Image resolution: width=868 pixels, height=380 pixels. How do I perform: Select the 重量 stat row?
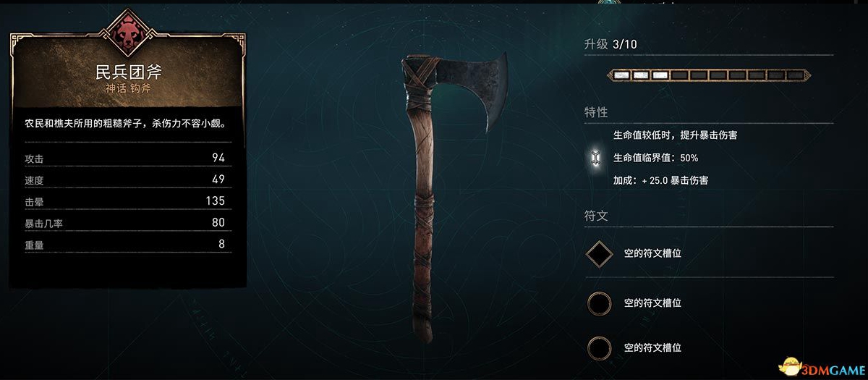click(125, 245)
